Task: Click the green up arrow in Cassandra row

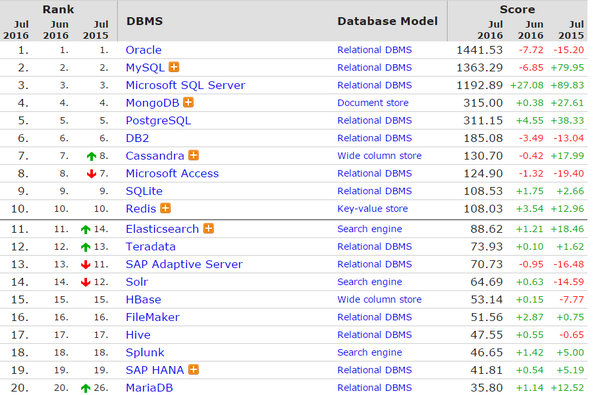Action: coord(91,156)
